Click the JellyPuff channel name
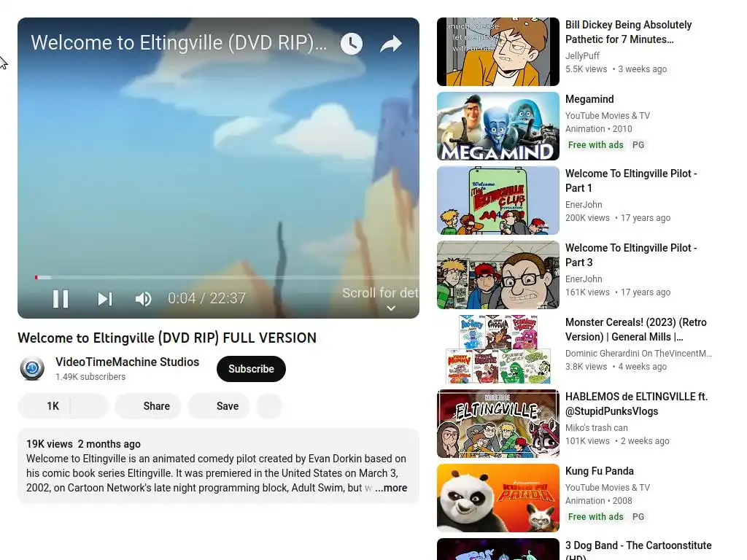Screen dimensions: 747x560 [582, 55]
